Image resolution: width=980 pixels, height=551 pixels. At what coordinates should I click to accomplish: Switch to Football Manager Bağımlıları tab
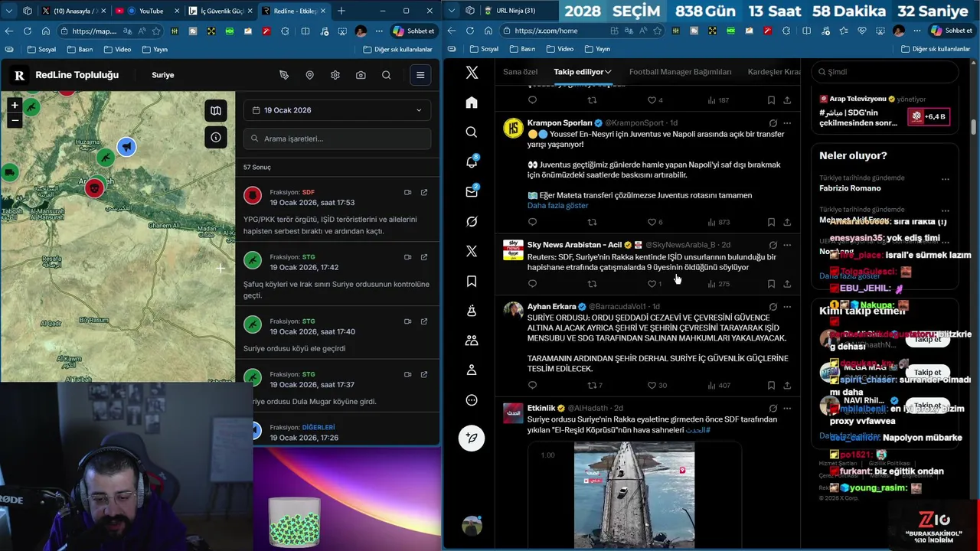680,72
